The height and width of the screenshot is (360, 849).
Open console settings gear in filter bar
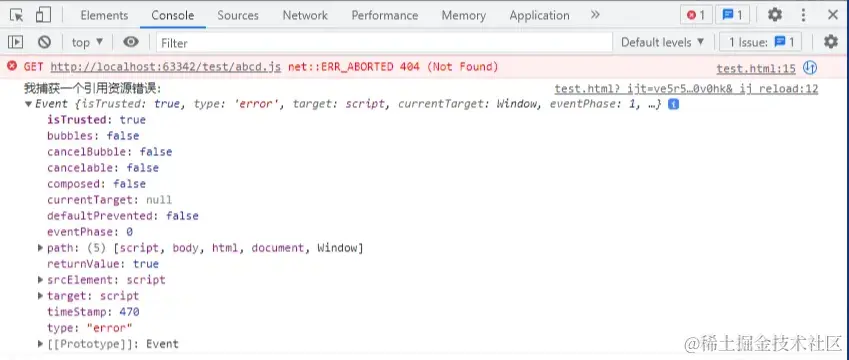831,42
